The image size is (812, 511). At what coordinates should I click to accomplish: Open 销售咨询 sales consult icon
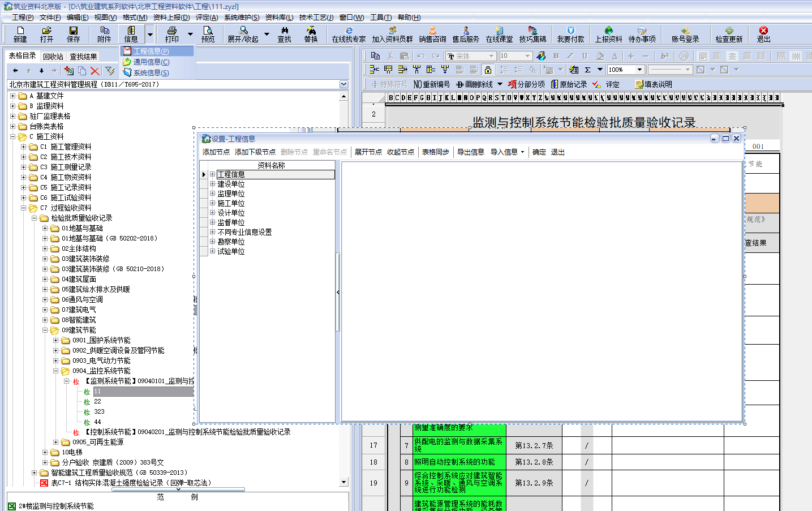(432, 34)
